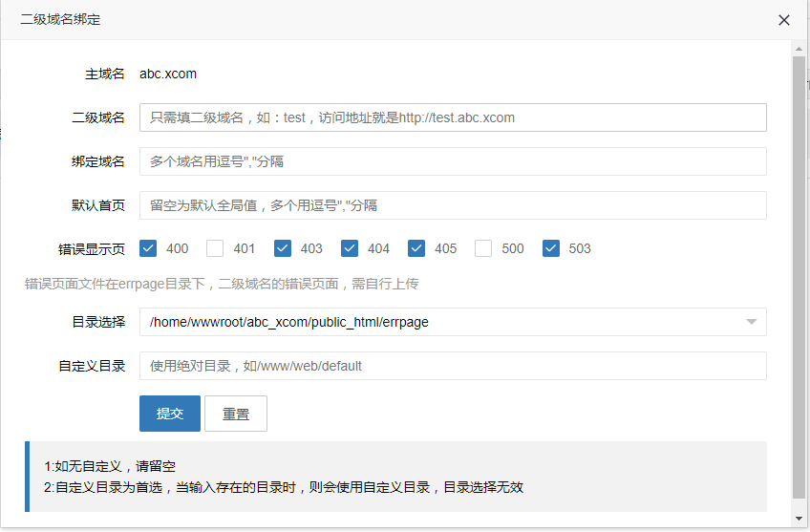
Task: Select the 默认首页 input box
Action: [x=452, y=205]
